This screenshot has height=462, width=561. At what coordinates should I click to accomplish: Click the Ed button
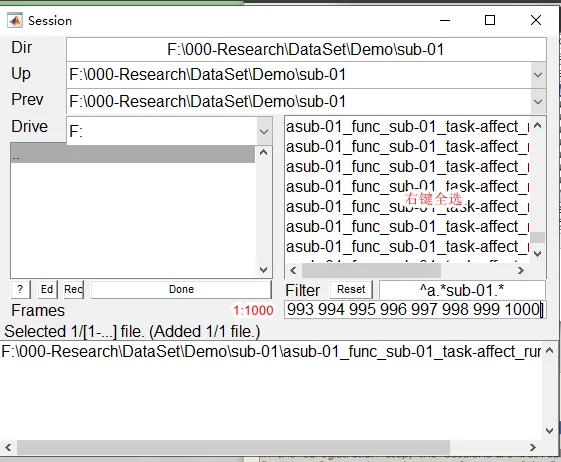pos(47,289)
